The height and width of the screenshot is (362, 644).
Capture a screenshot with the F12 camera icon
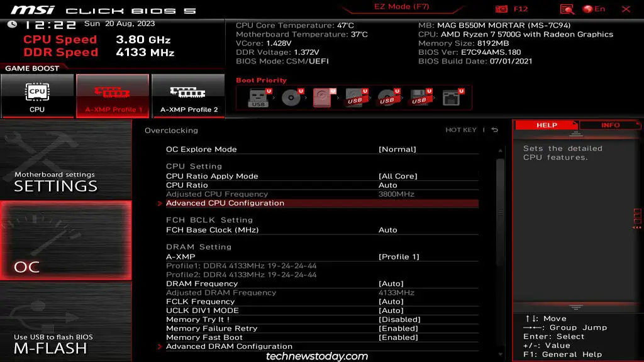tap(502, 9)
